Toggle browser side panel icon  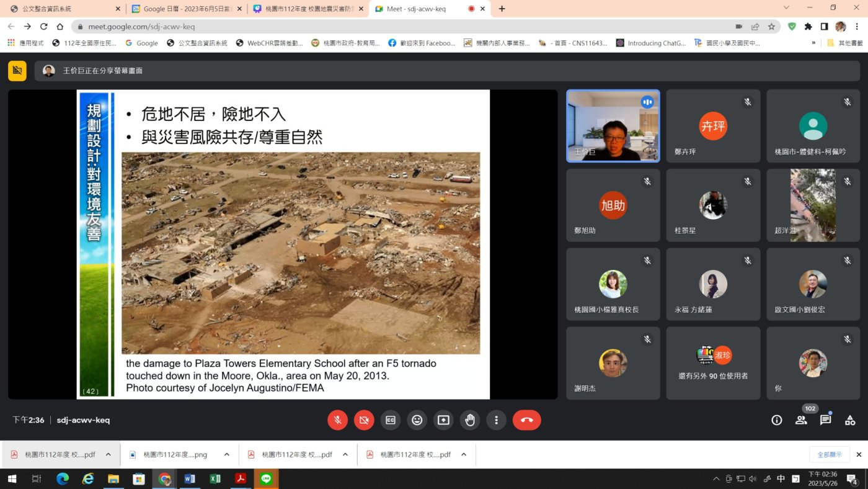pos(824,27)
